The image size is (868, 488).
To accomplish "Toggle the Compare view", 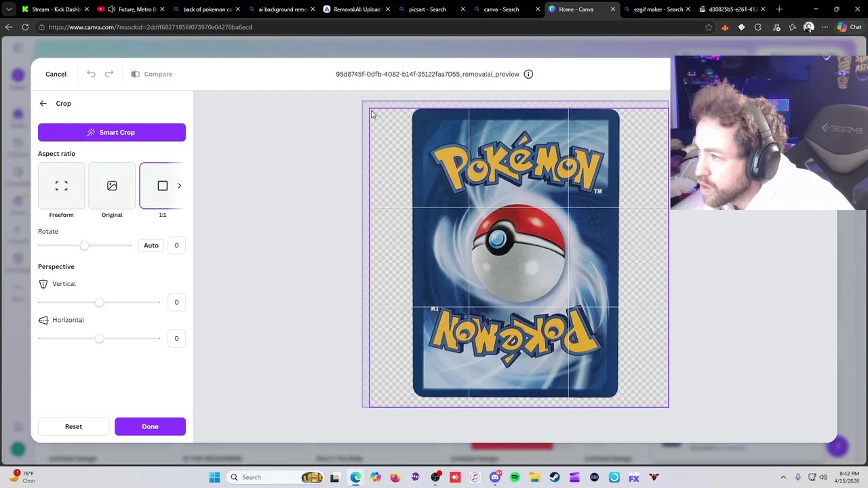I will 152,74.
